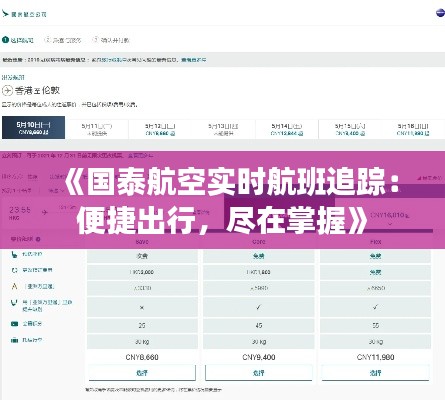This screenshot has width=445, height=400.
Task: Click the '55' club points cell
Action: (x=375, y=325)
